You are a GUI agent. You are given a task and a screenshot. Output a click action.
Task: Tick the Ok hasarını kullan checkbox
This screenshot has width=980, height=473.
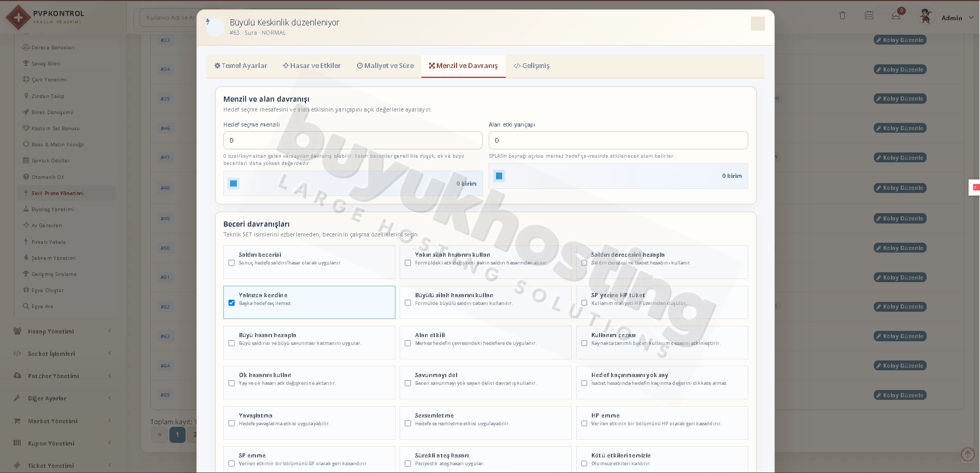tap(232, 383)
